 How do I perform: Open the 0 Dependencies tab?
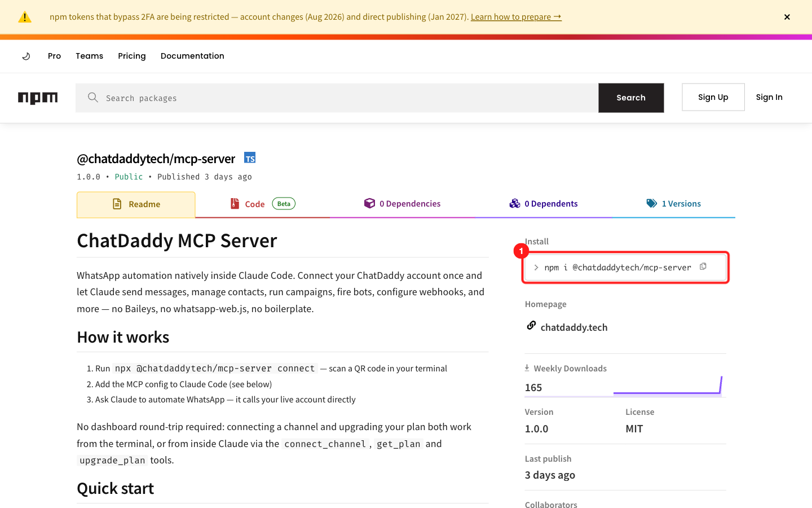403,204
